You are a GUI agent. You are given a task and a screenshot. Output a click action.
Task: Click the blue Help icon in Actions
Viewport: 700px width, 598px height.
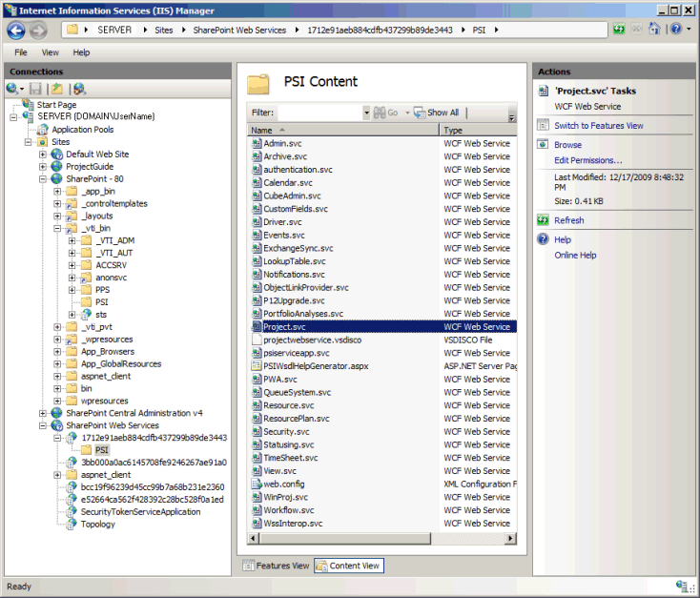(543, 239)
